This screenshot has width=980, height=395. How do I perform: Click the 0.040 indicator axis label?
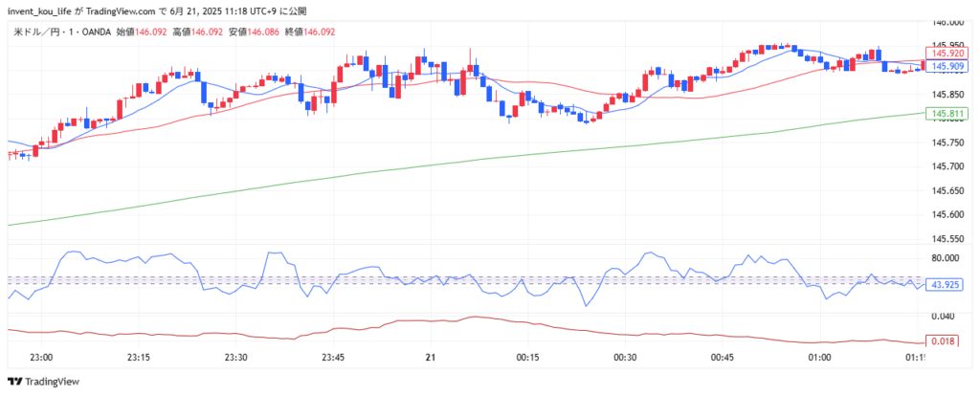pos(942,316)
